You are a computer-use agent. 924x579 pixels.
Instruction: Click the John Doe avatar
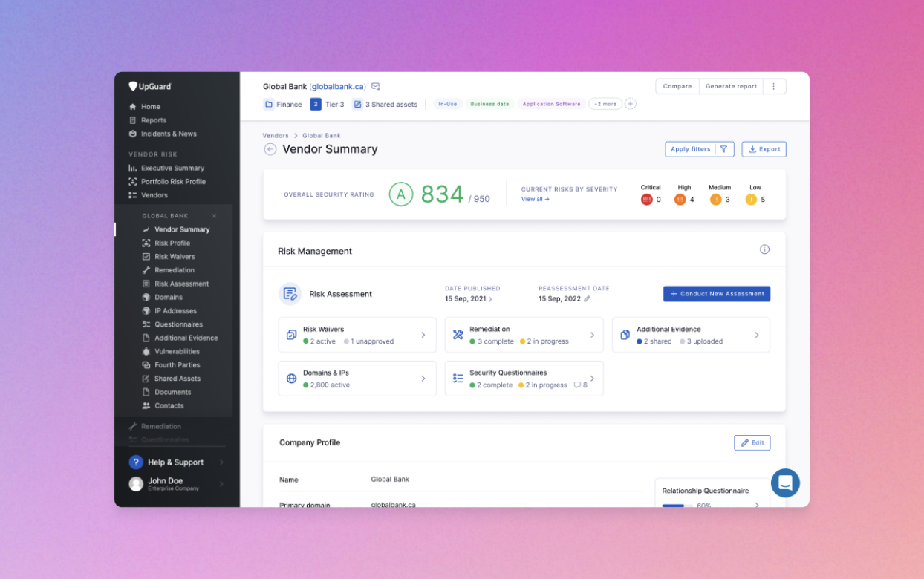coord(136,484)
